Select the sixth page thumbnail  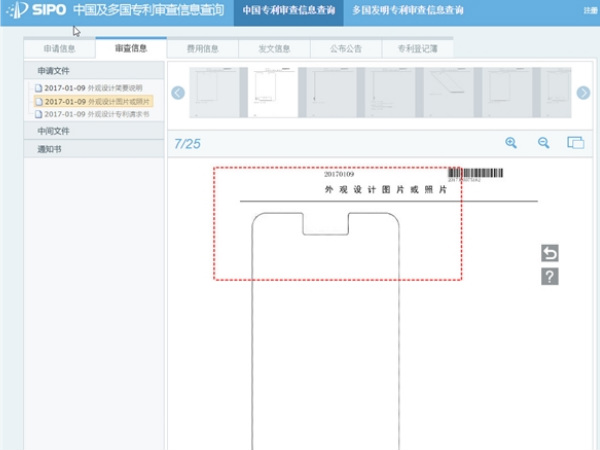(507, 92)
